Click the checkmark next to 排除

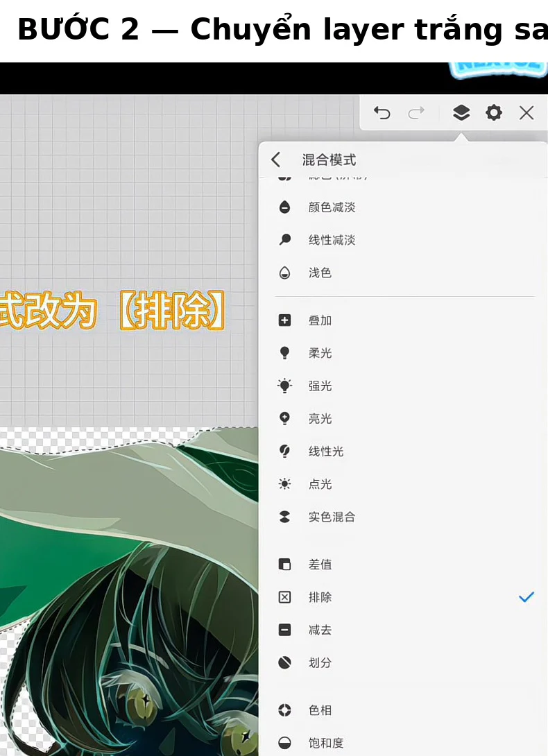[x=526, y=597]
